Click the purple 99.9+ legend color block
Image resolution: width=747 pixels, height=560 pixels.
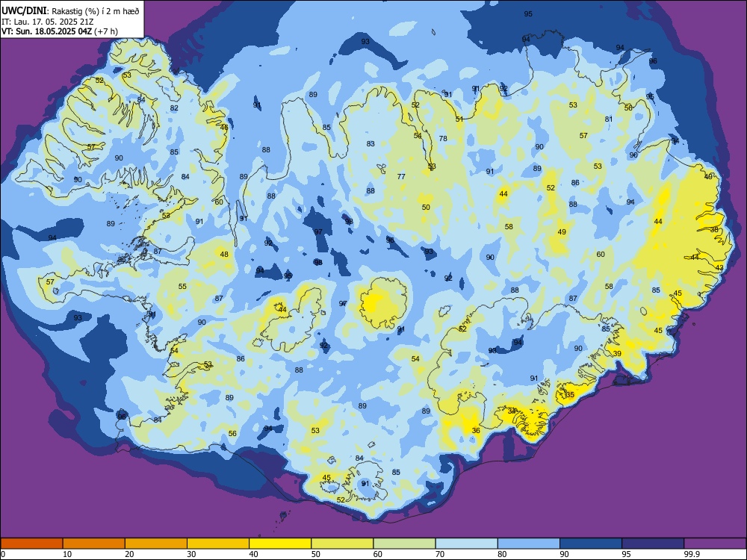tap(715, 544)
